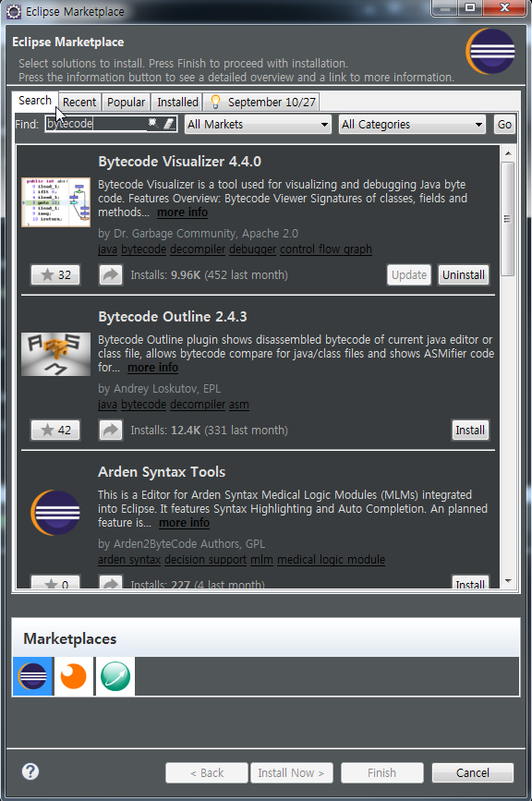This screenshot has width=532, height=801.
Task: Clear the Find field with eraser icon
Action: (169, 124)
